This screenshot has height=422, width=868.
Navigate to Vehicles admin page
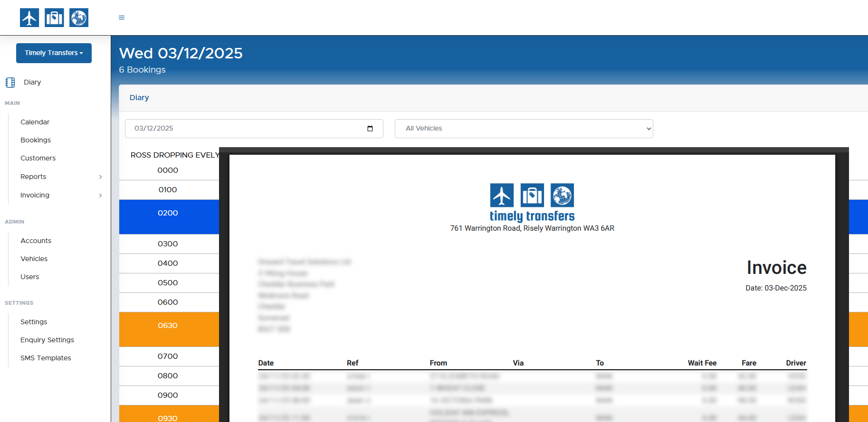34,259
